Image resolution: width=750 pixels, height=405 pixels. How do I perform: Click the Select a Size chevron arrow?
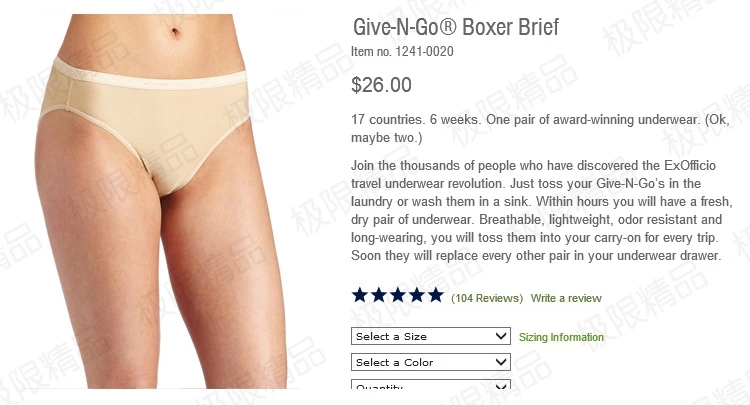(501, 336)
